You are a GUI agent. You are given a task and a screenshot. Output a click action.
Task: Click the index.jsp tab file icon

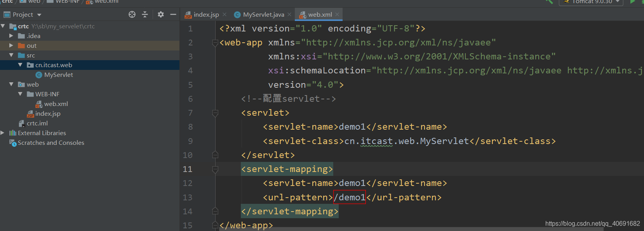point(188,15)
